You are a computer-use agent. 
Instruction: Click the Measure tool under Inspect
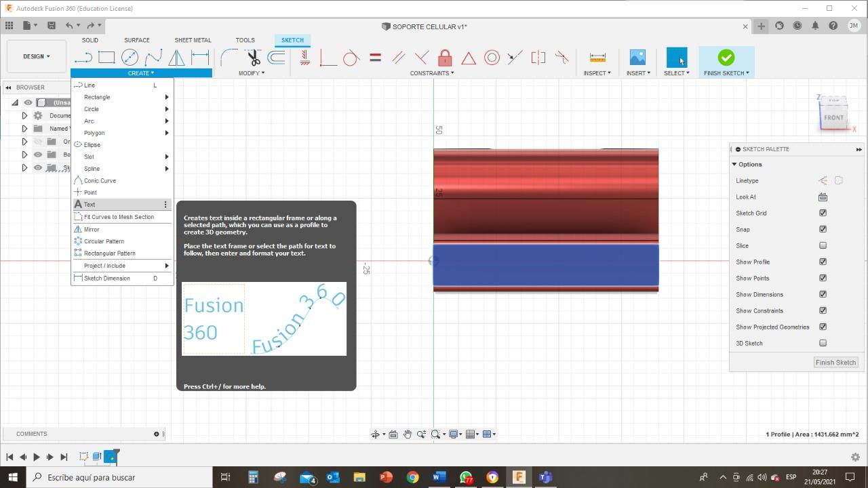(597, 58)
